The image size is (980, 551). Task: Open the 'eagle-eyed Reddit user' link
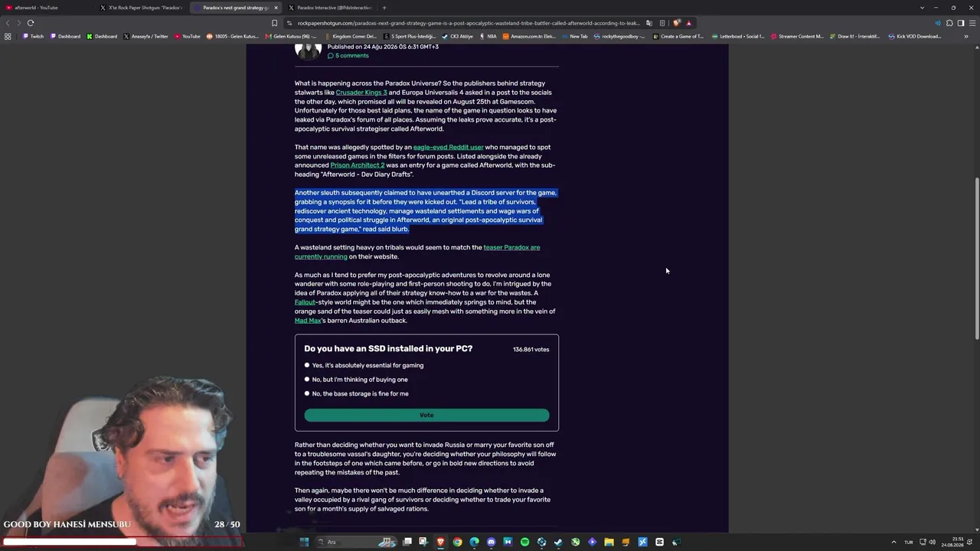[448, 147]
